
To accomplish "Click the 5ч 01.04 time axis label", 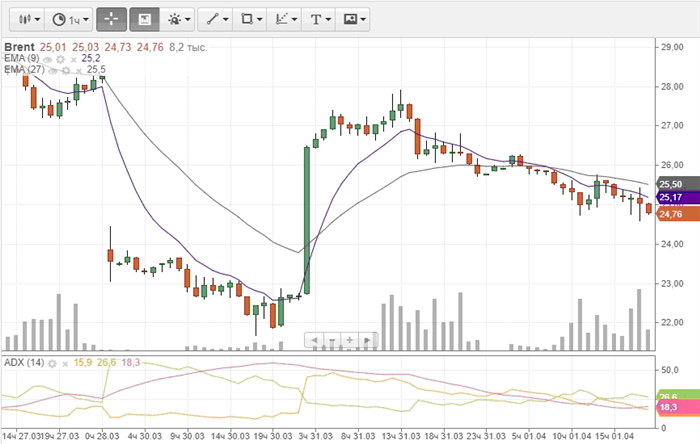I will pyautogui.click(x=529, y=436).
